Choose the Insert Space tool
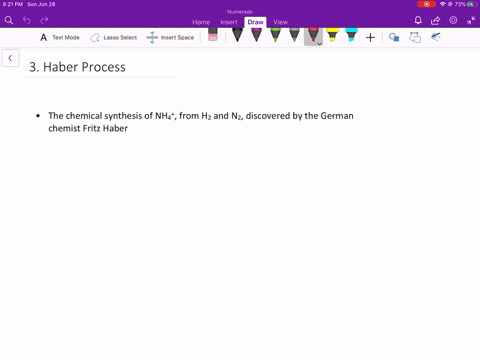Screen dimensions: 480x360 170,37
